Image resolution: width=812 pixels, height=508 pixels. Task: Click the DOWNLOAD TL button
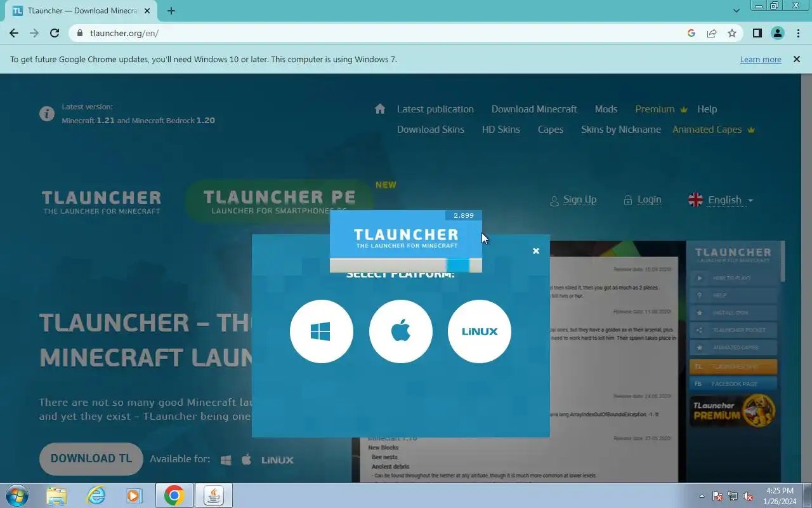(91, 458)
